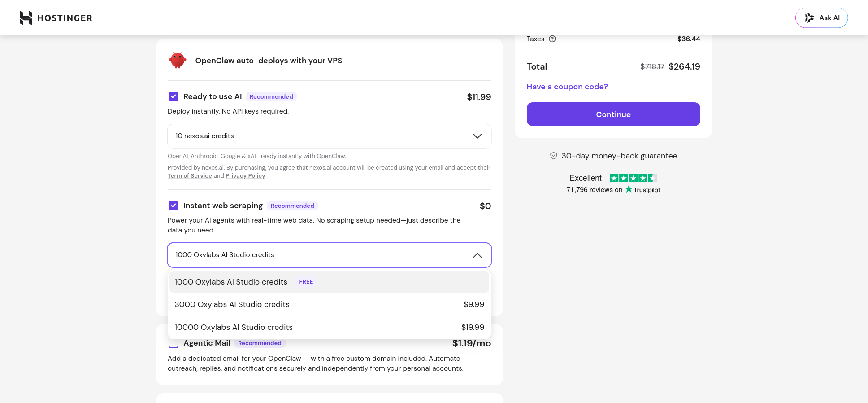Click the OpenClaw auto-deploys with your VPS heading

pyautogui.click(x=269, y=61)
